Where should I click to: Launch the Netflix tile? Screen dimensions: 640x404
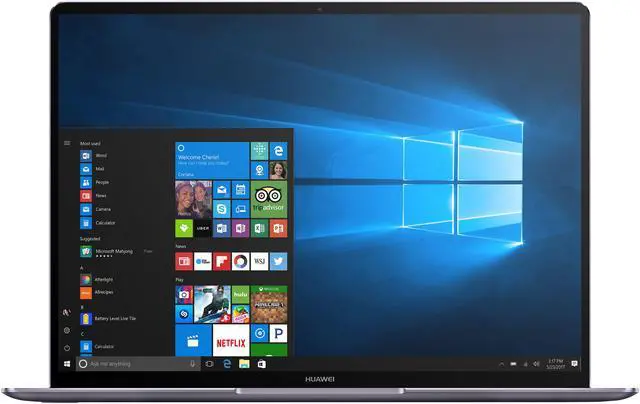(x=231, y=341)
